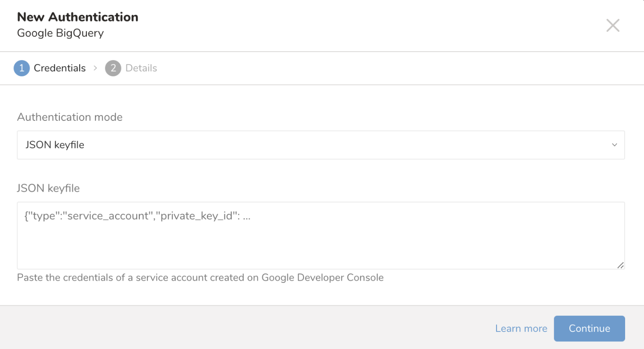Click the chevron separator between steps
Screen dimensions: 644x349
tap(95, 68)
